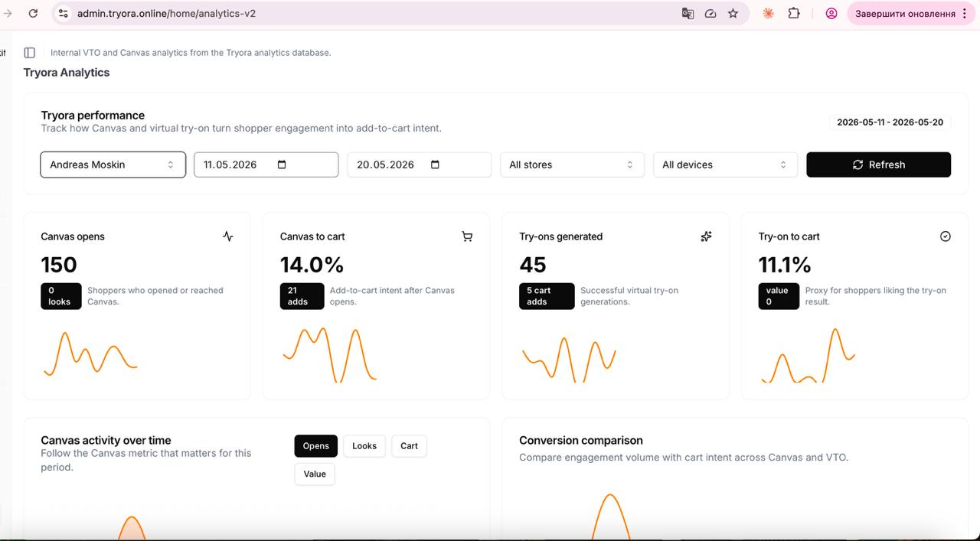The height and width of the screenshot is (541, 980).
Task: Open the site information icon in the address bar
Action: 64,14
